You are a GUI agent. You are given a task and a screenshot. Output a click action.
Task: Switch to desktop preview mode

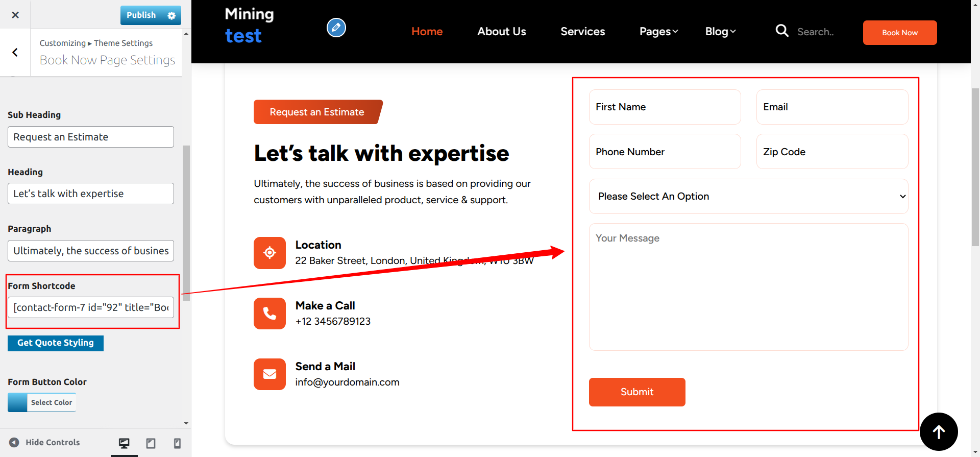pos(124,443)
